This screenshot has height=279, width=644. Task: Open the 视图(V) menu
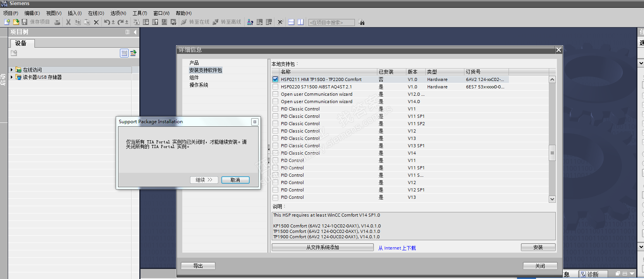(x=54, y=13)
